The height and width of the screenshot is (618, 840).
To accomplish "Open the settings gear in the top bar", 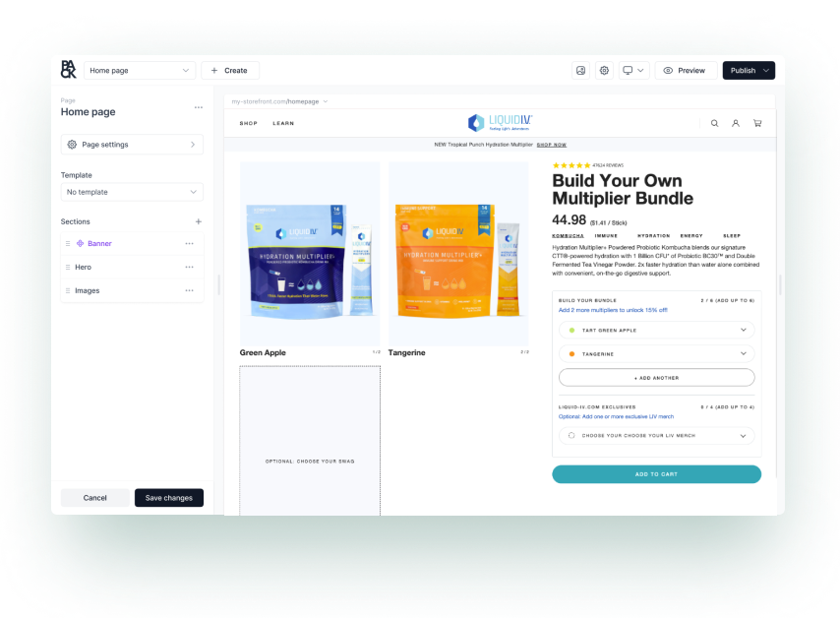I will point(604,71).
